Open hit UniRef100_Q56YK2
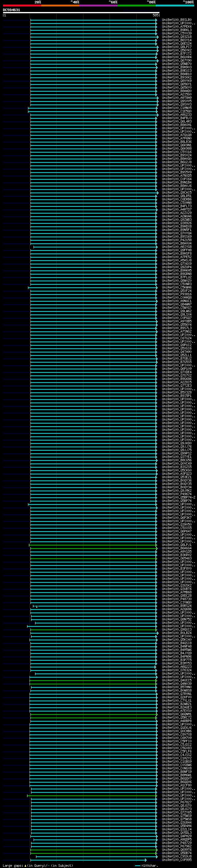The width and height of the screenshot is (197, 868). click(176, 50)
